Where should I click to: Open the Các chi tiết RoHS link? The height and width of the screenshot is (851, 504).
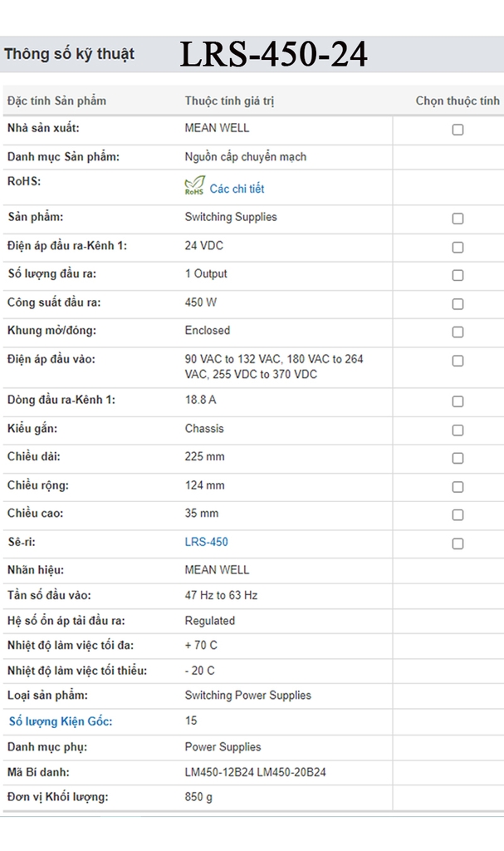[237, 189]
